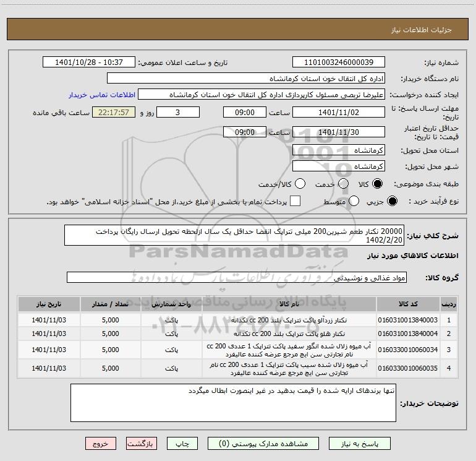Screen dimensions: 476x461
Task: Open the اطلاعات تماس خریدار link
Action: 102,95
